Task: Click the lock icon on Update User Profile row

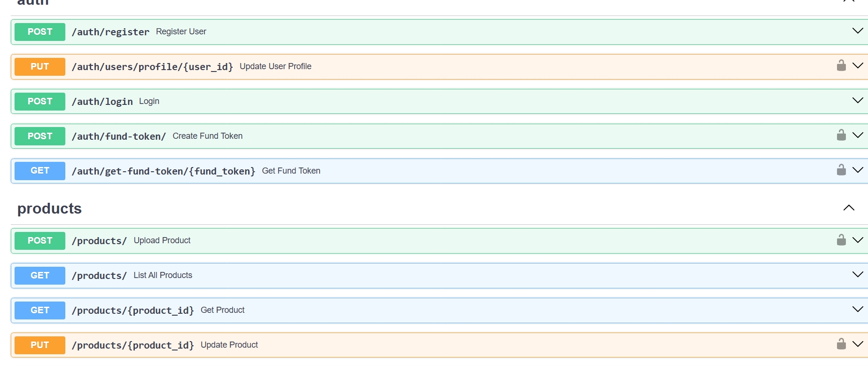Action: point(841,65)
